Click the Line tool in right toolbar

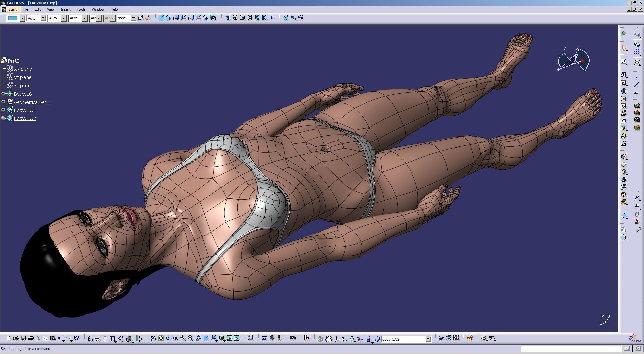pyautogui.click(x=637, y=85)
